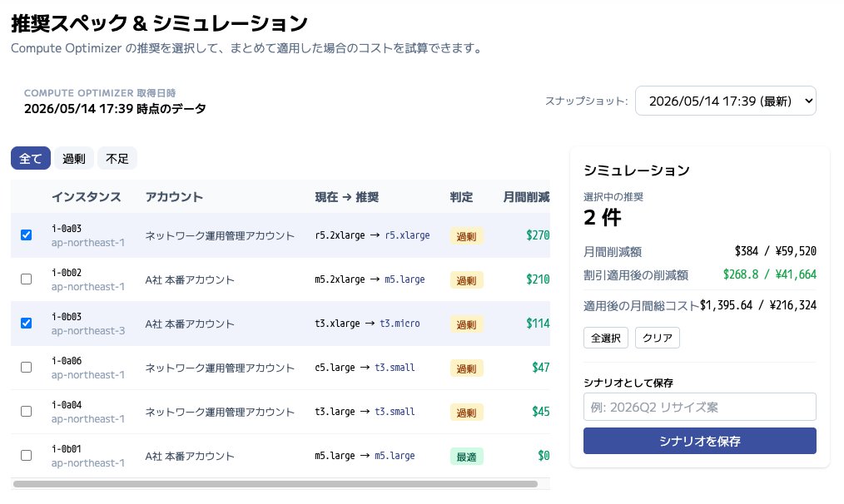Click the $45 savings value
This screenshot has height=504, width=844.
tap(541, 412)
